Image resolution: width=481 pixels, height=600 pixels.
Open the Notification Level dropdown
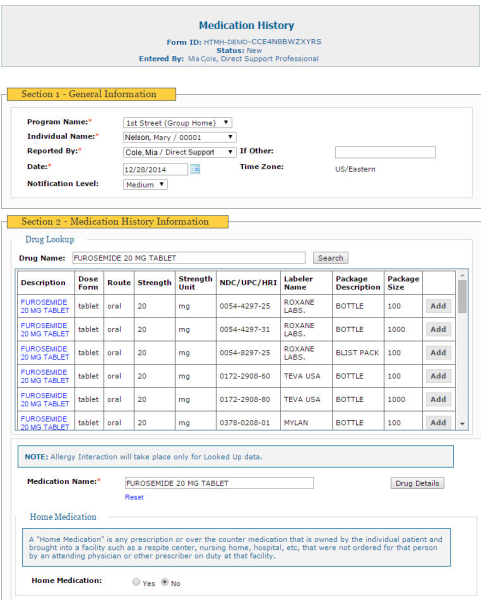[145, 184]
